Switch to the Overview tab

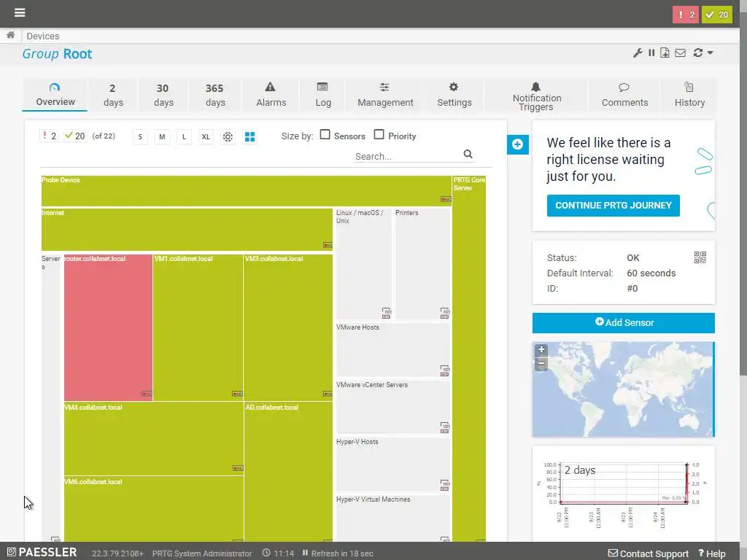55,96
